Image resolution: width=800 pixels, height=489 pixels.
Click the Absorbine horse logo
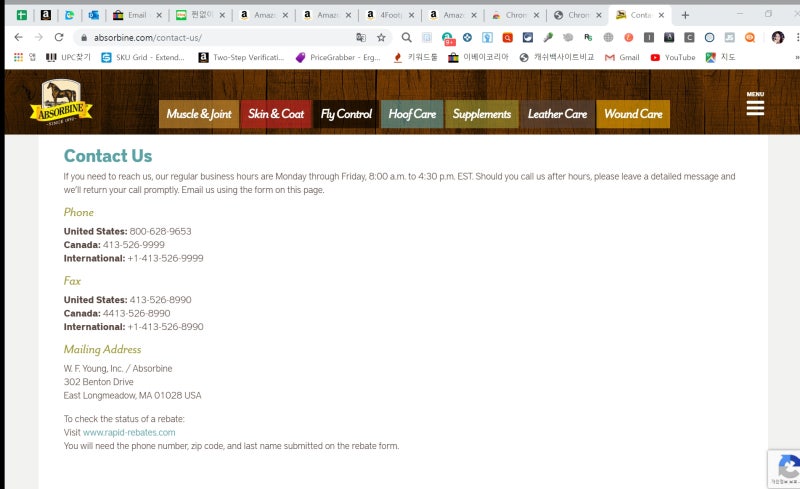pyautogui.click(x=61, y=103)
